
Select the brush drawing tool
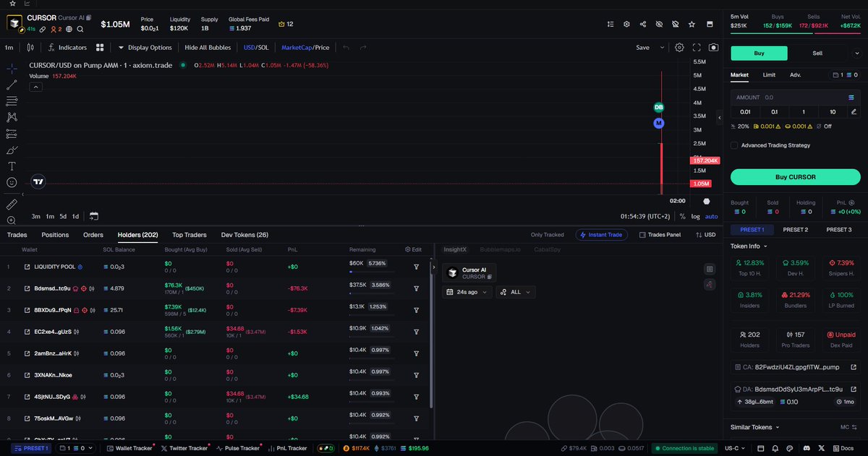coord(12,150)
